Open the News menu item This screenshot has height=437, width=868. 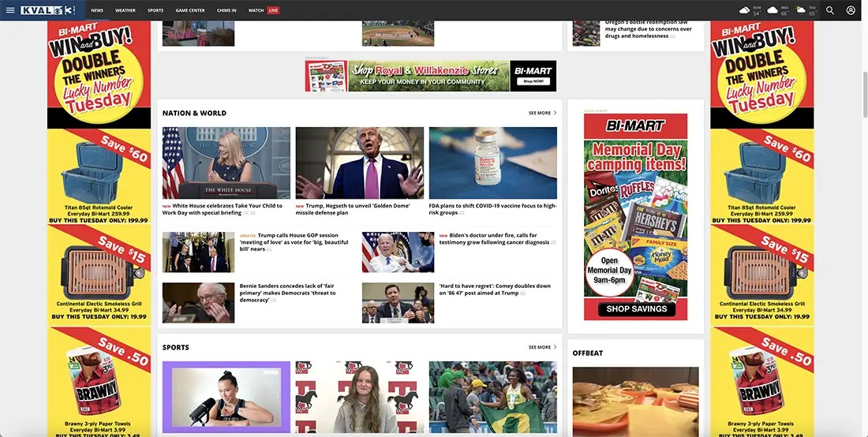point(97,10)
